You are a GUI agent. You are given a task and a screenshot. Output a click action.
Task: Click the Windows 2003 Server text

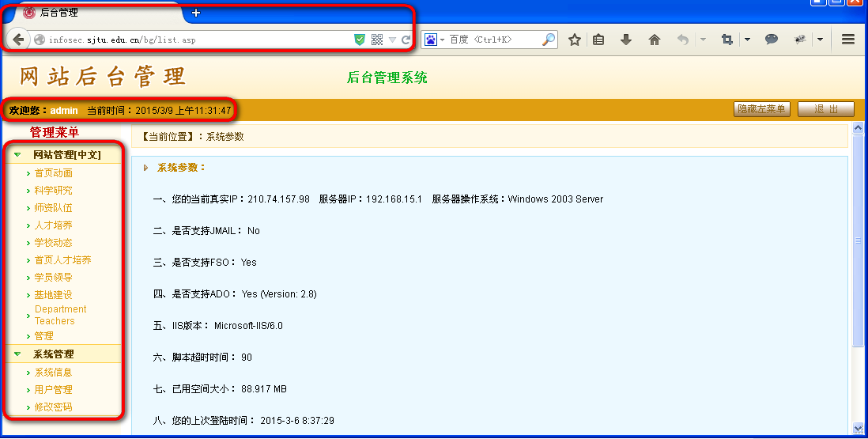click(556, 199)
